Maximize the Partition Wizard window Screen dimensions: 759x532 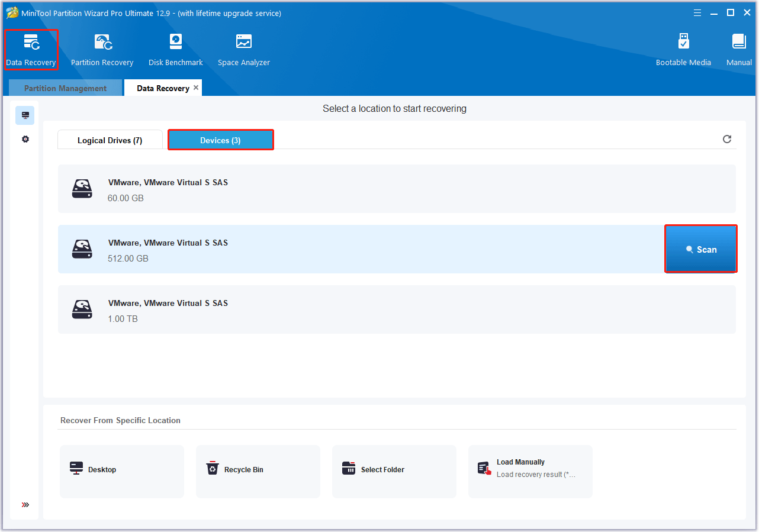pyautogui.click(x=731, y=12)
